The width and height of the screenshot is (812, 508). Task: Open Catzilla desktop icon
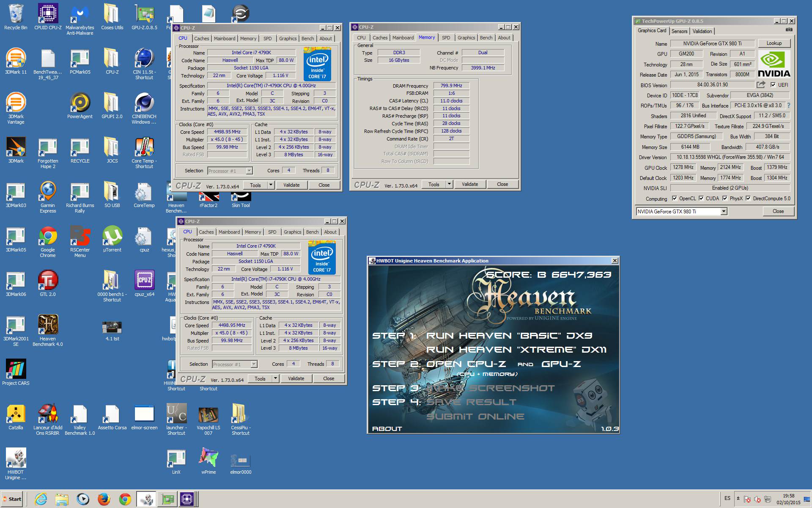[x=16, y=417]
